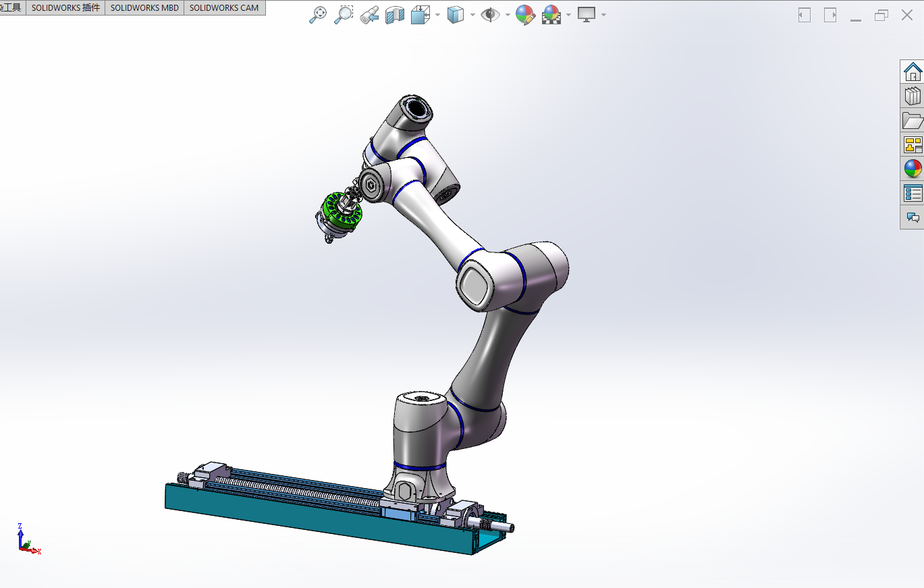924x588 pixels.
Task: Collapse the left panel with arrow button
Action: 805,15
